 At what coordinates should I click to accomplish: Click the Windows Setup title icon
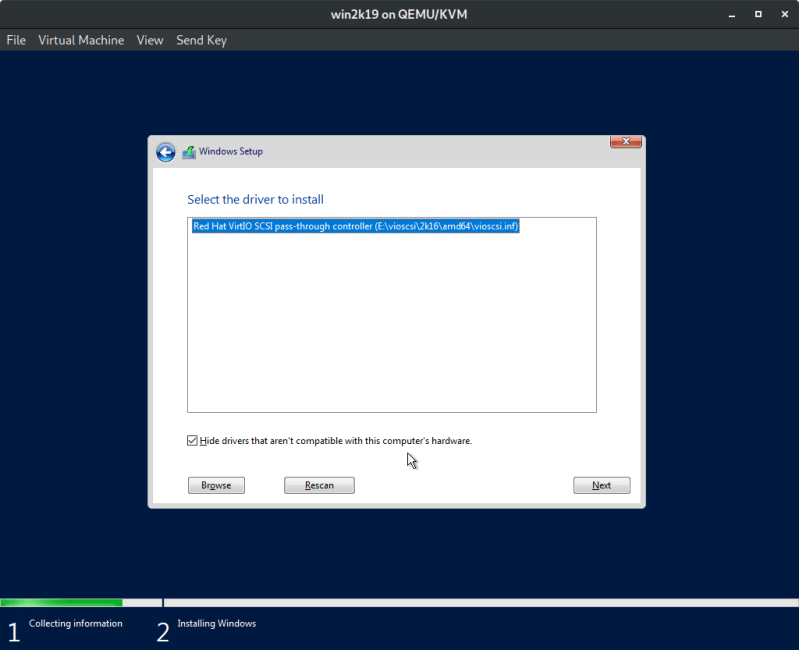[189, 152]
